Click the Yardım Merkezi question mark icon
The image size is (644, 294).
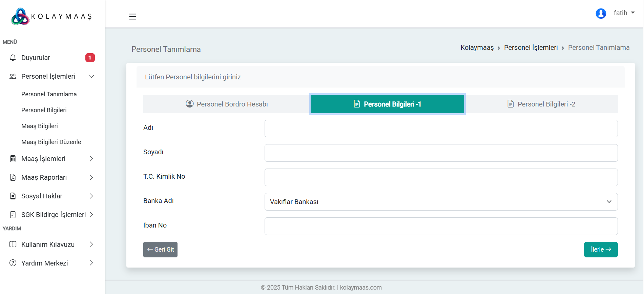click(x=13, y=263)
